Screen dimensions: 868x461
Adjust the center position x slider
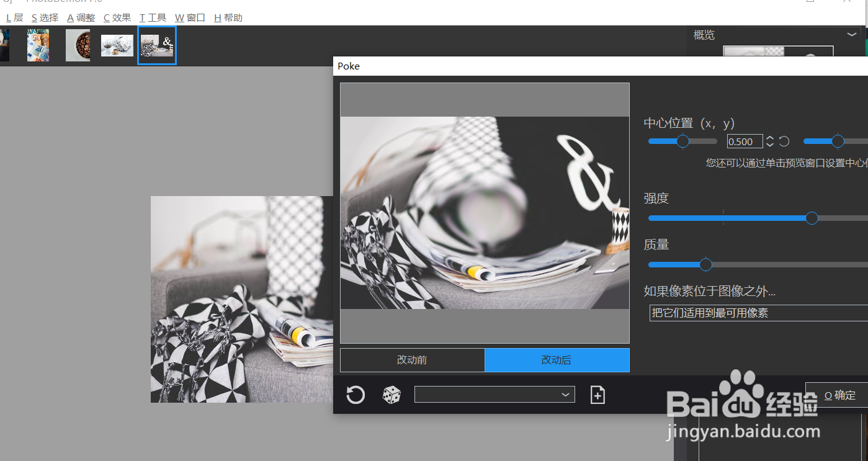[682, 141]
